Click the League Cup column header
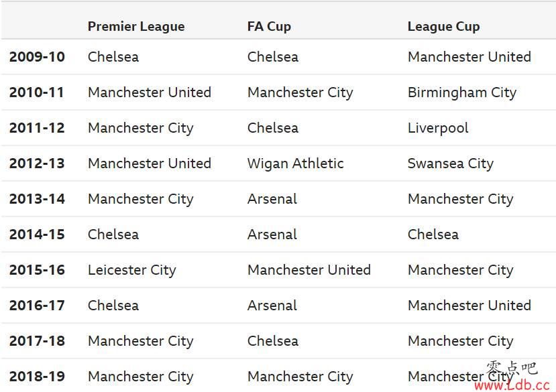 443,27
